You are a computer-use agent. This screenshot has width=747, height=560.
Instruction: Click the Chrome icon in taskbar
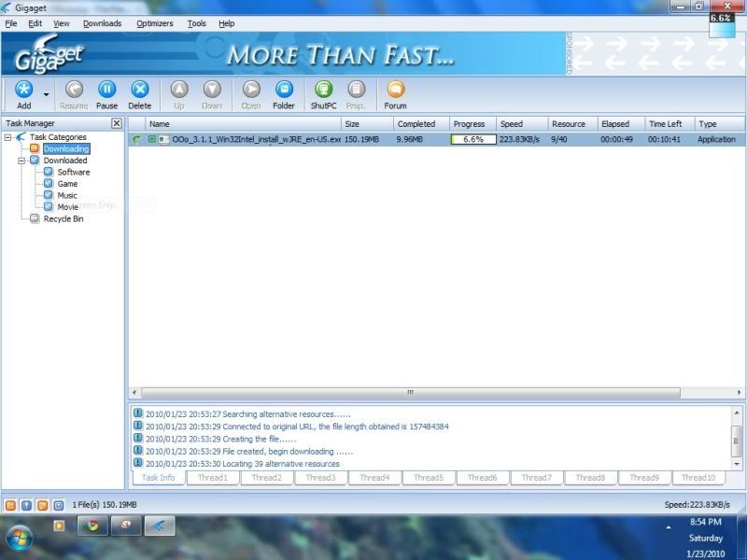click(92, 525)
